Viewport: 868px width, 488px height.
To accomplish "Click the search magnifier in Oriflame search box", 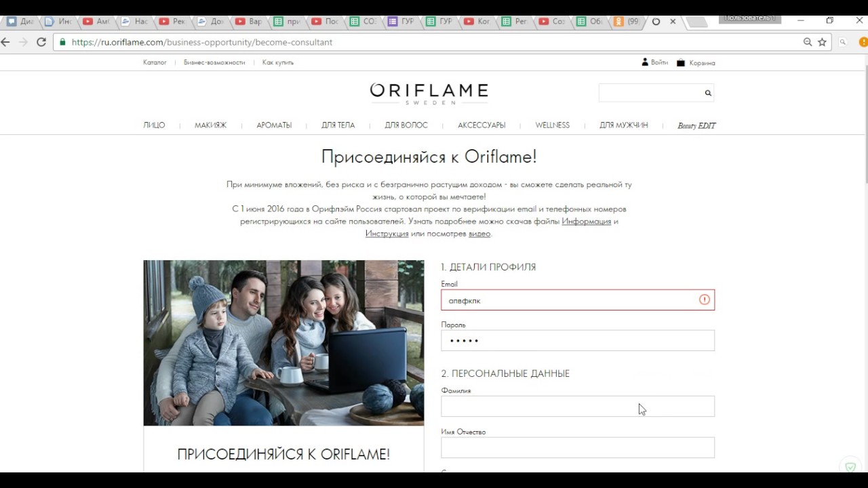I will tap(708, 93).
